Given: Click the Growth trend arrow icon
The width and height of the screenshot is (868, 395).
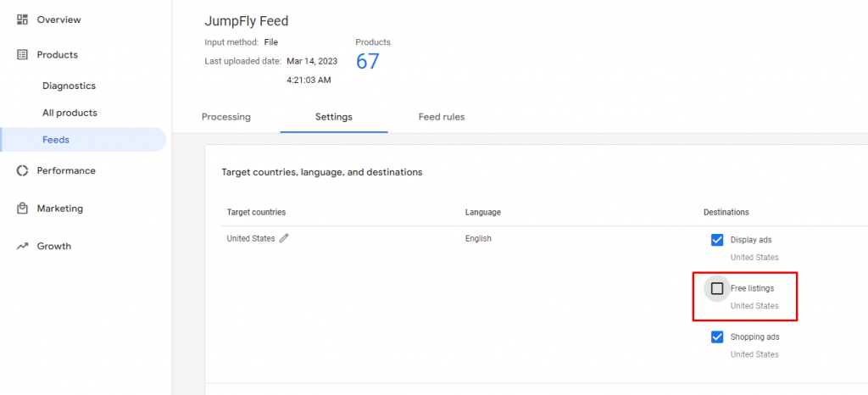Looking at the screenshot, I should tap(23, 247).
